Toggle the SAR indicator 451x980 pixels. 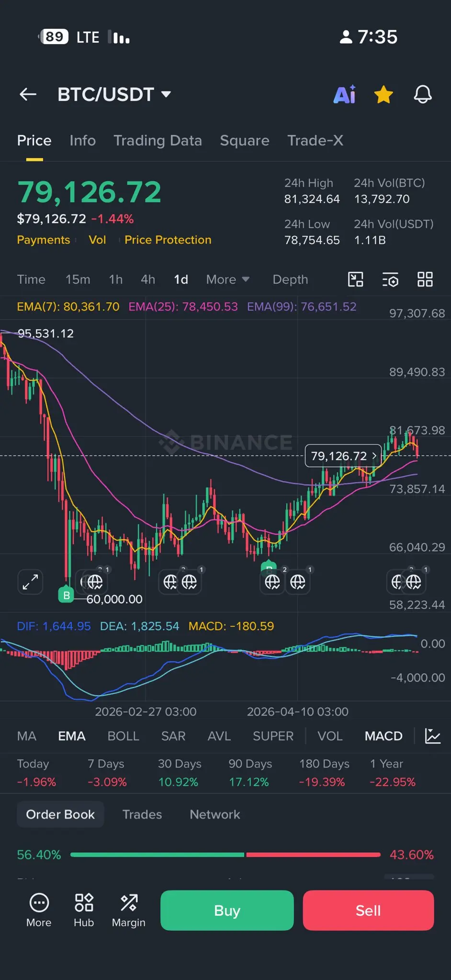(x=173, y=736)
